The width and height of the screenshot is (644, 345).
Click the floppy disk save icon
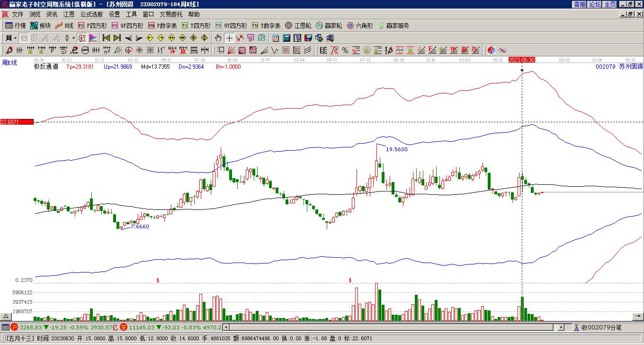coord(308,38)
